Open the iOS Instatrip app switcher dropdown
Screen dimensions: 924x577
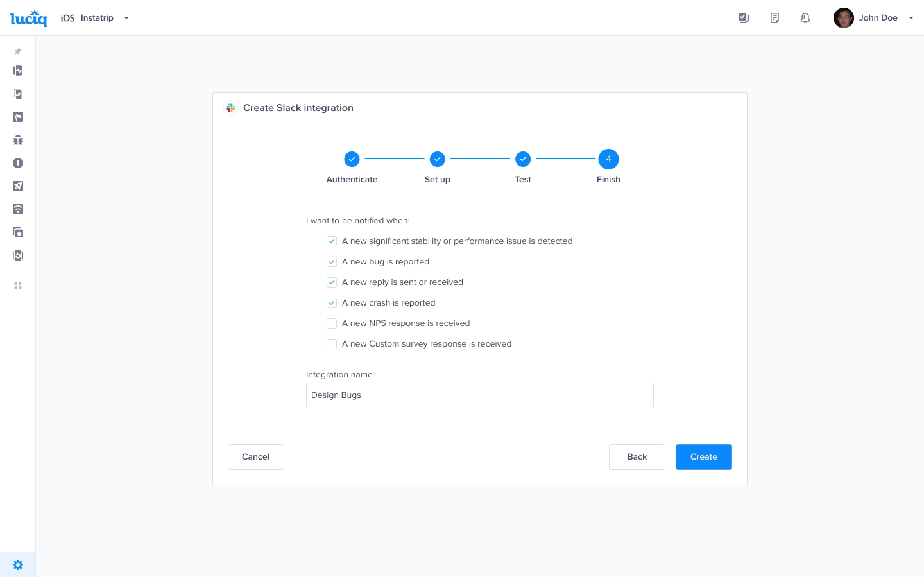(96, 18)
